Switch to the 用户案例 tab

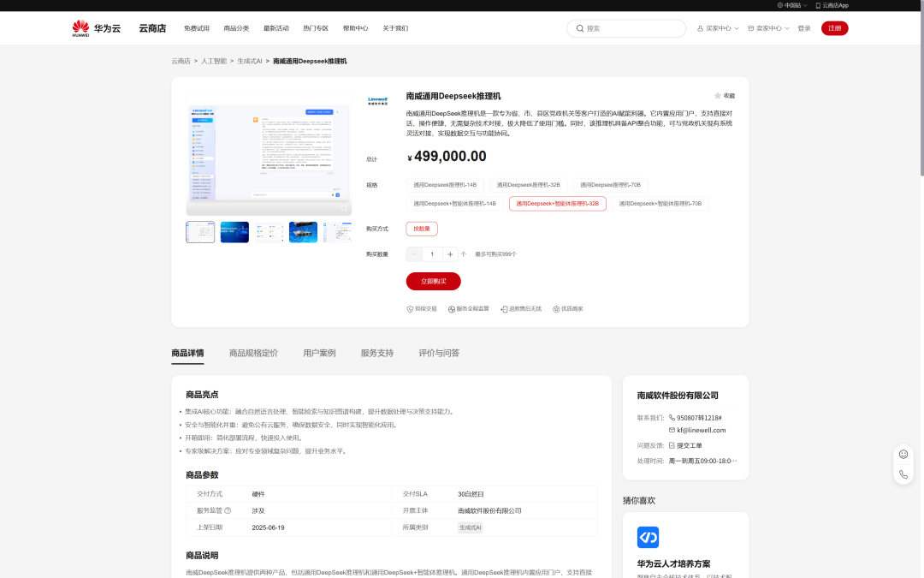click(x=319, y=354)
